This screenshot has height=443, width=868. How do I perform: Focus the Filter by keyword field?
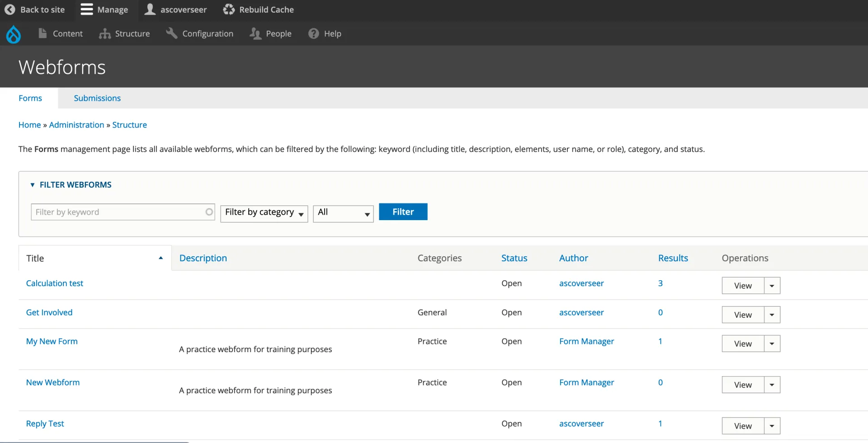click(123, 212)
